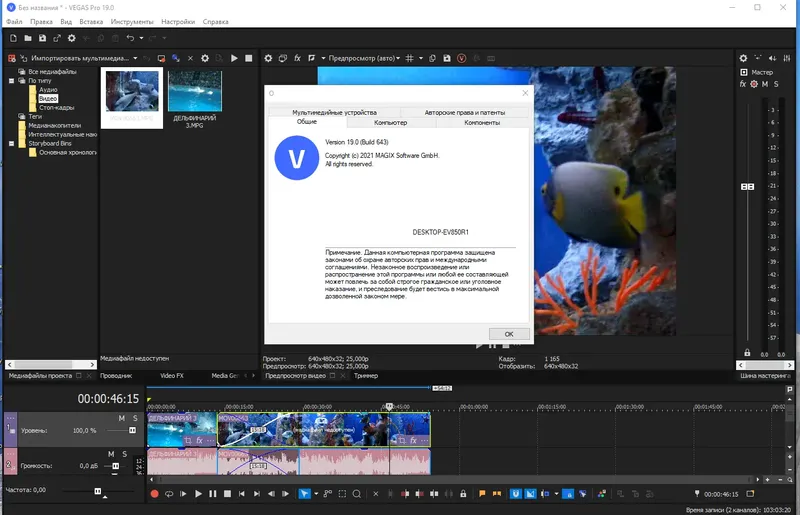
Task: Toggle the lock envelopes to events padlock
Action: tap(463, 494)
